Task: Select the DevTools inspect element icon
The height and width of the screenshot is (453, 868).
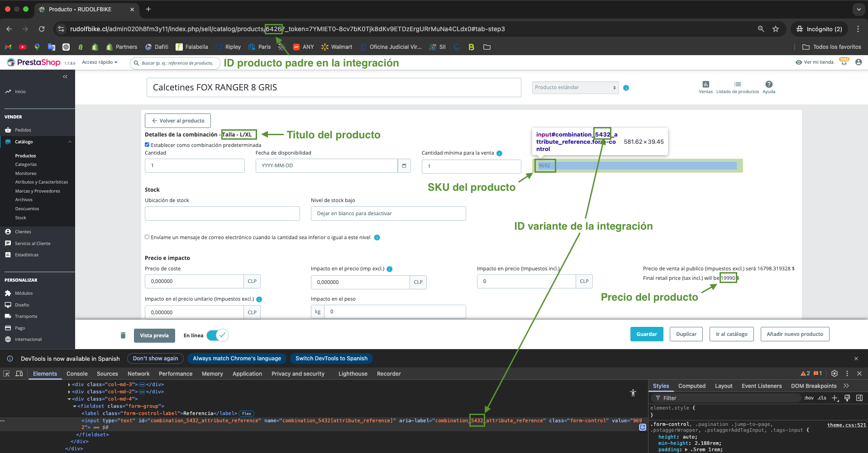Action: [6, 373]
